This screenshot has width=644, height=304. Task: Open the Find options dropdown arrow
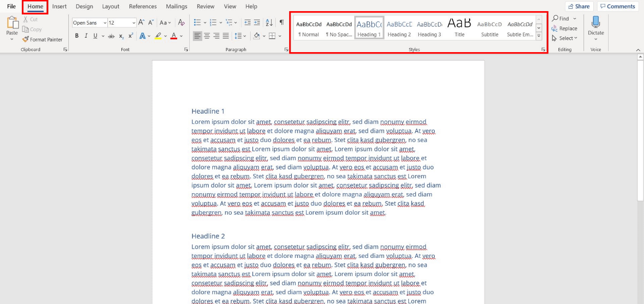pos(575,19)
